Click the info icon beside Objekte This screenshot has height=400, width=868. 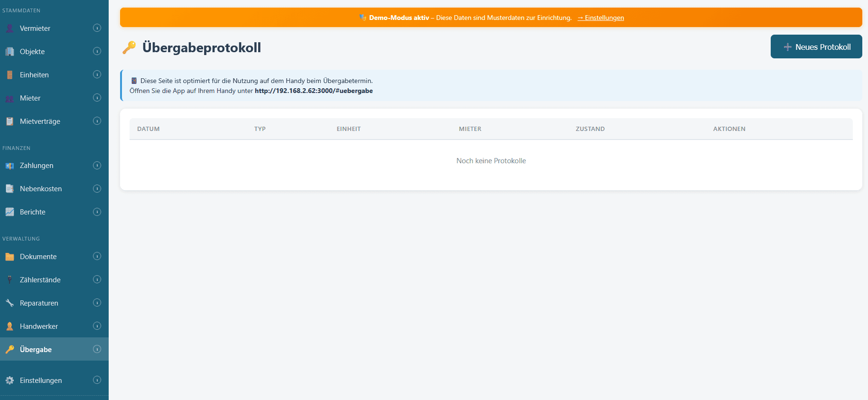click(97, 51)
